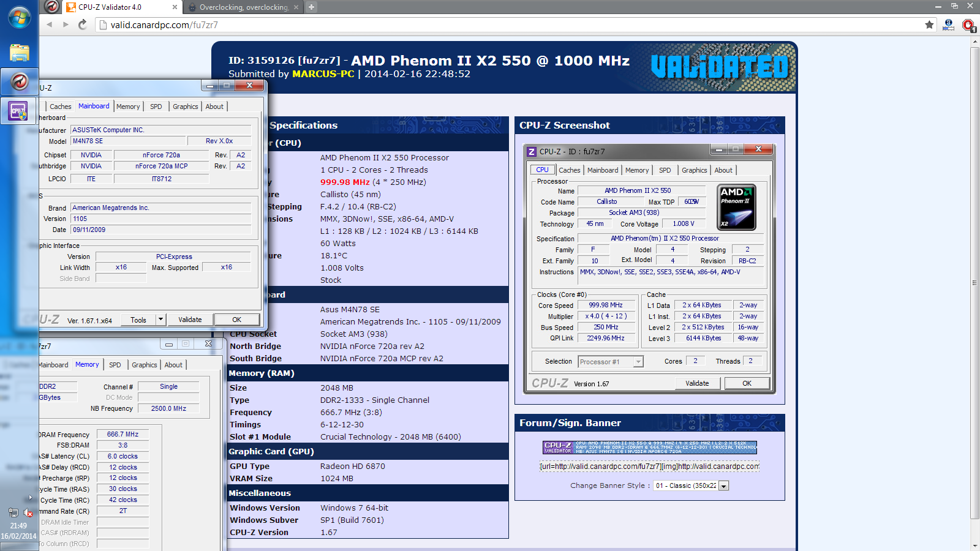Click the '2500.0 MHz' NB Frequency field
The image size is (980, 551).
(168, 408)
